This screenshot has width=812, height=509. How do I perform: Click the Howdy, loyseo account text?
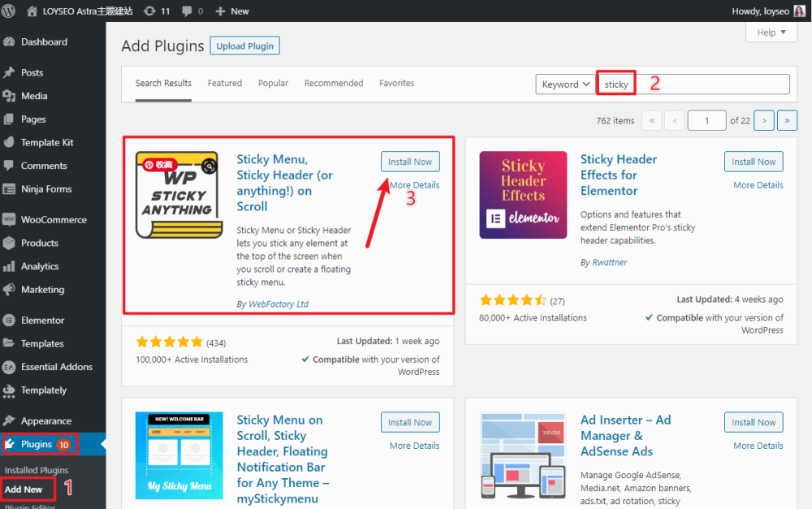[x=760, y=11]
